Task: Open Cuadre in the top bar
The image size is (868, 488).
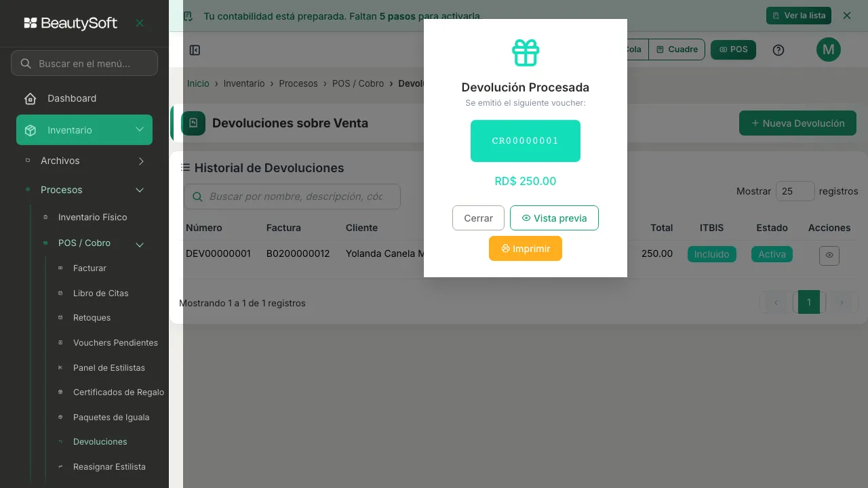Action: click(677, 49)
